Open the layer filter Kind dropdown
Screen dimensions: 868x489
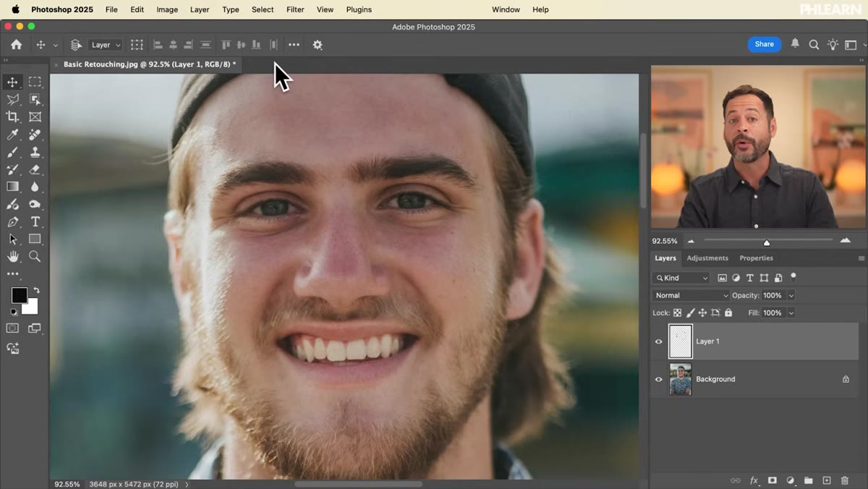681,278
